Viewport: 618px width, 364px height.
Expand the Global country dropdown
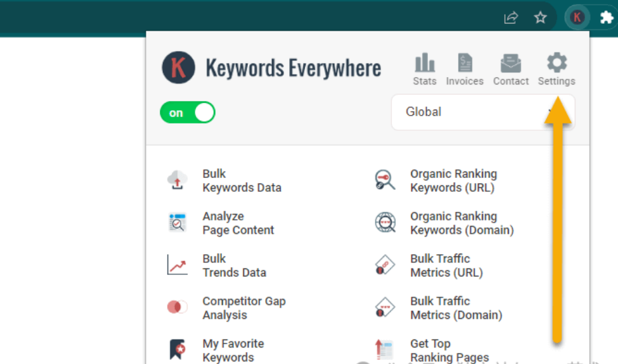pyautogui.click(x=482, y=112)
